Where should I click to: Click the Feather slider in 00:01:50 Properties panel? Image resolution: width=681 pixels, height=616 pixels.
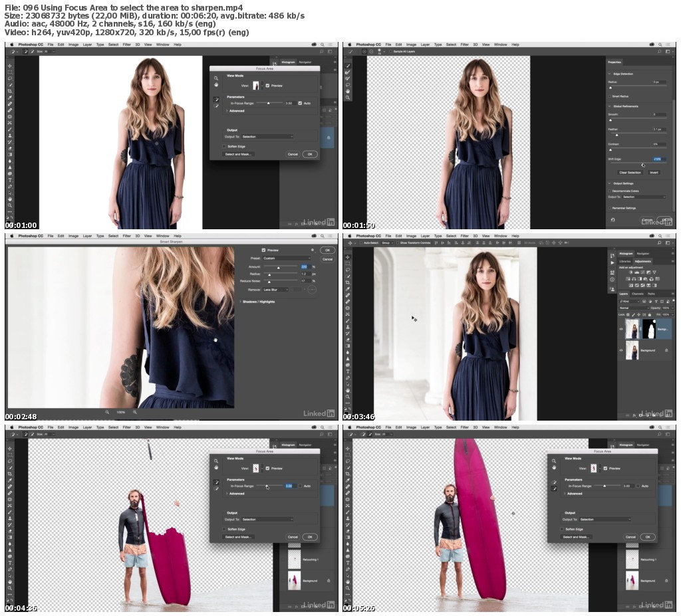pyautogui.click(x=636, y=135)
